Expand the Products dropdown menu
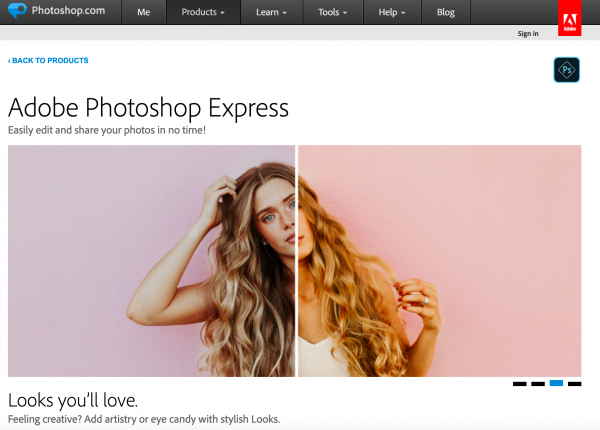 pyautogui.click(x=203, y=12)
